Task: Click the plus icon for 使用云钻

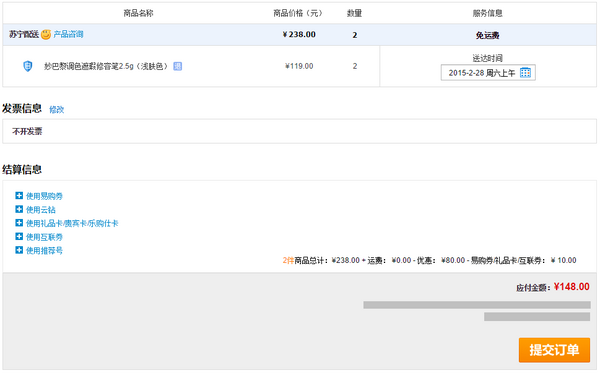Action: coord(19,209)
